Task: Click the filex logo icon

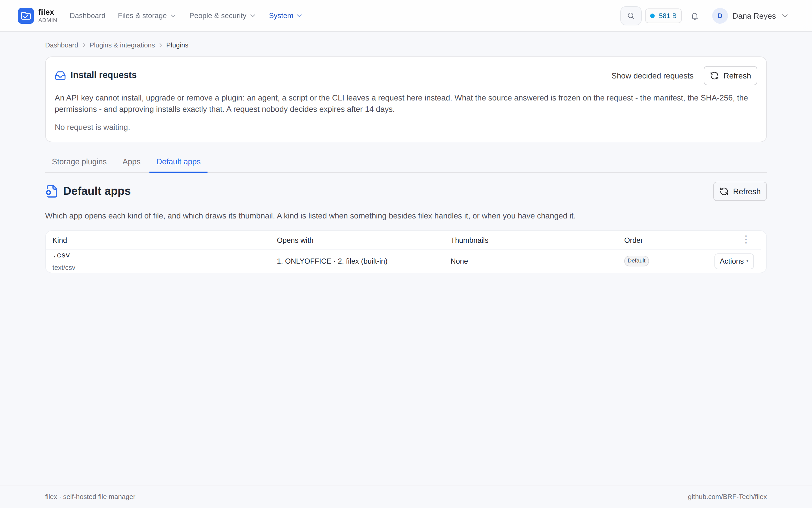Action: click(x=26, y=16)
